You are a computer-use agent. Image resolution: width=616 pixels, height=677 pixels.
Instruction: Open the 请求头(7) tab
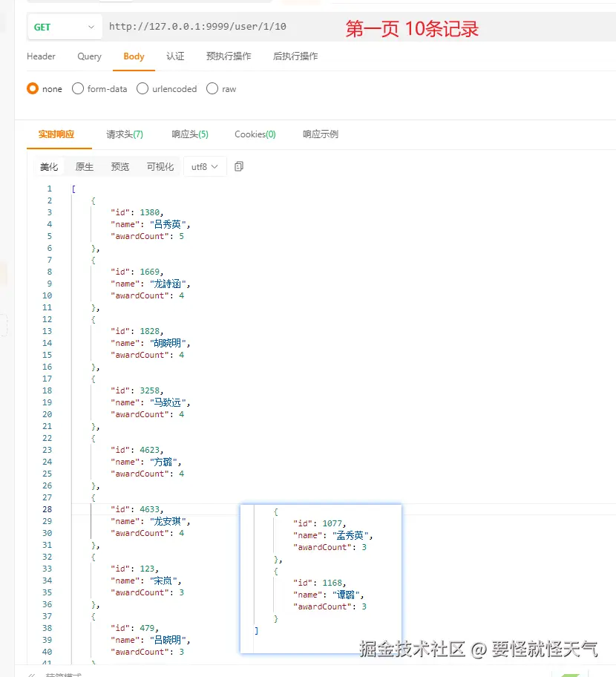[x=125, y=134]
